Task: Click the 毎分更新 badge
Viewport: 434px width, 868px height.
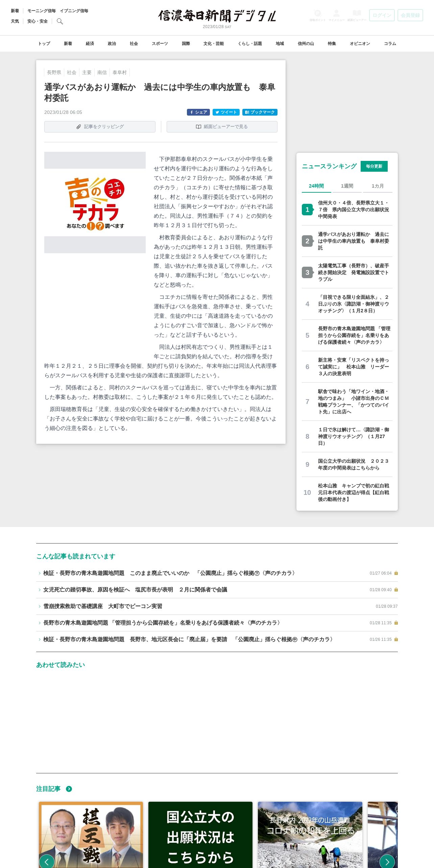Action: tap(374, 166)
